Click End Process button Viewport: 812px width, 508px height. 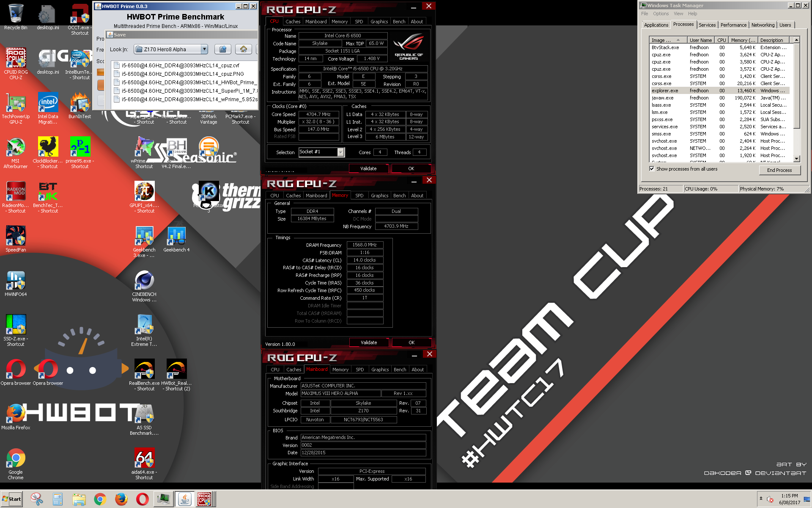click(779, 170)
